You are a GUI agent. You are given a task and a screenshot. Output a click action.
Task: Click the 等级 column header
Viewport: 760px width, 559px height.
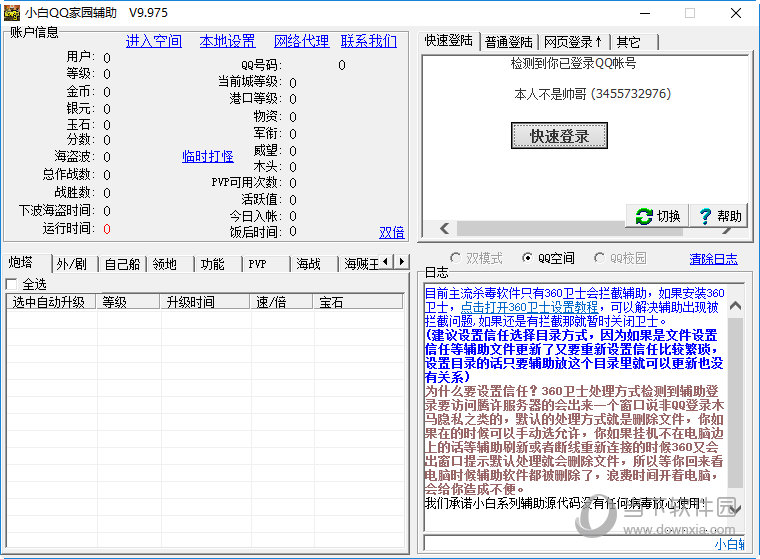click(128, 302)
